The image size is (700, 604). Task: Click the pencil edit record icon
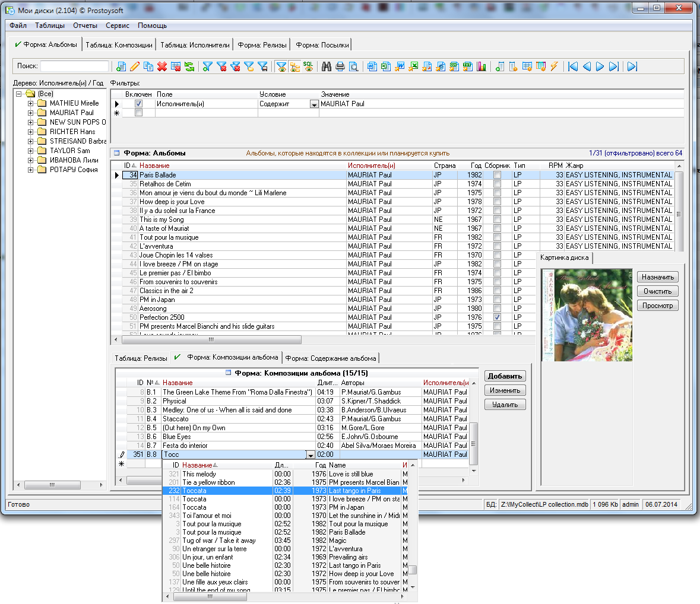(x=135, y=66)
